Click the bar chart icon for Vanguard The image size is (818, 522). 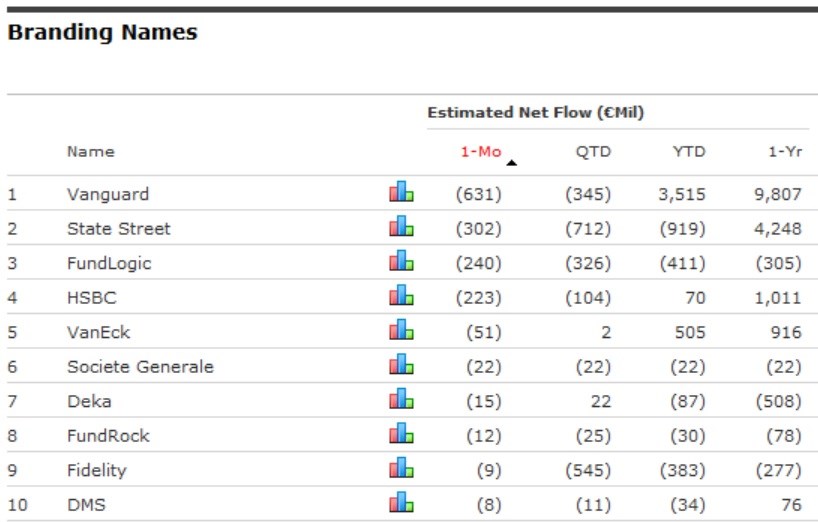pos(401,192)
